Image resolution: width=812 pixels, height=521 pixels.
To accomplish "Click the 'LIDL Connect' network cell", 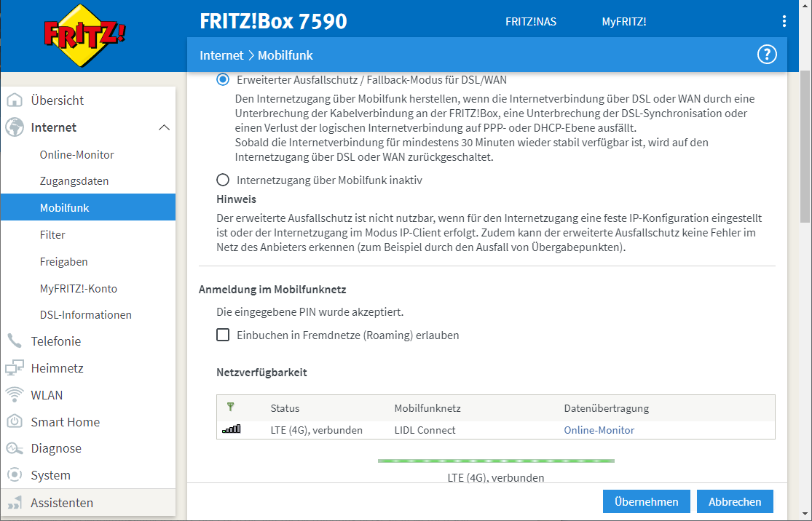I will pos(425,430).
